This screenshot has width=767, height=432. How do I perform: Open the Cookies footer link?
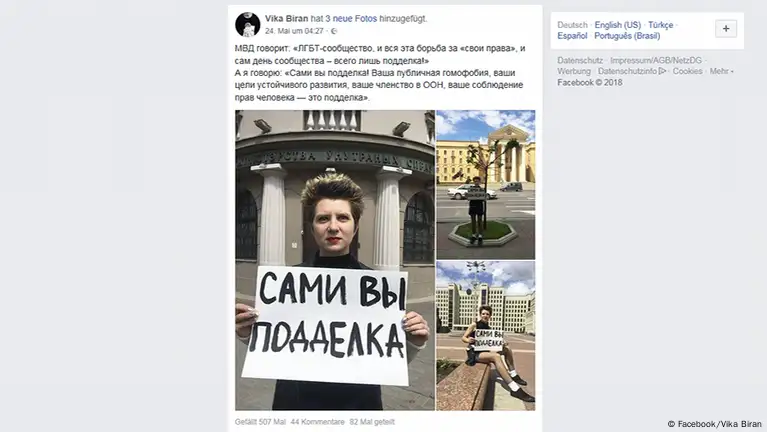pyautogui.click(x=687, y=71)
